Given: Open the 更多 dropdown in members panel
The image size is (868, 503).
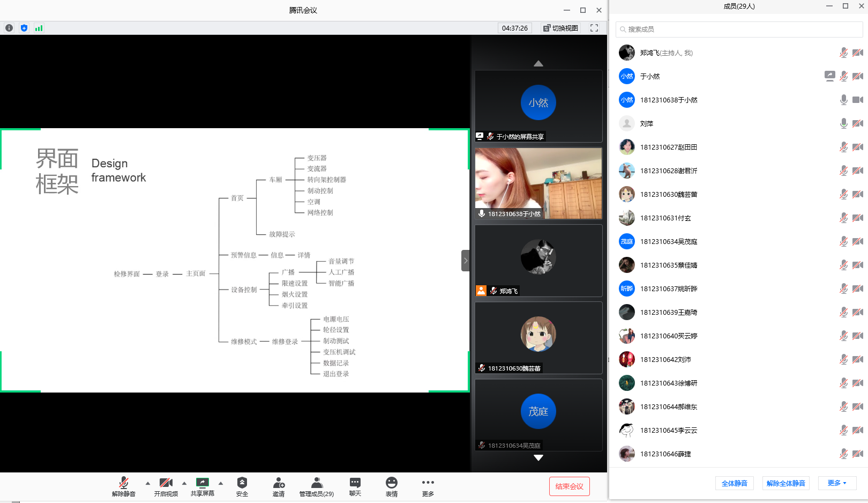Looking at the screenshot, I should (x=837, y=483).
